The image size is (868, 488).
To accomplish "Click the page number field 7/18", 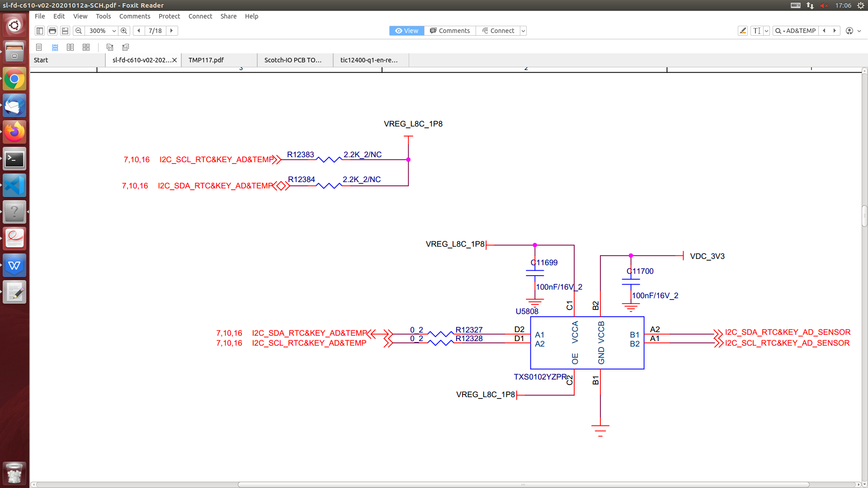I will (x=155, y=31).
